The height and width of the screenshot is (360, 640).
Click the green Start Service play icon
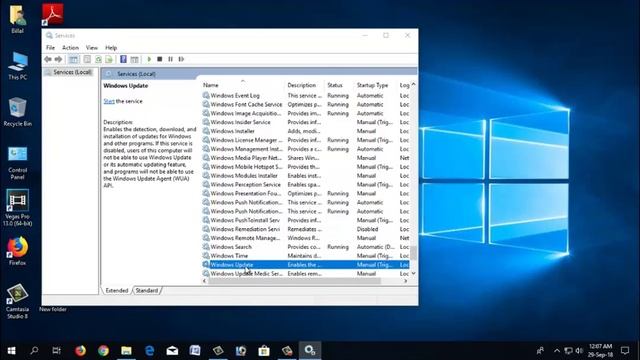[149, 59]
